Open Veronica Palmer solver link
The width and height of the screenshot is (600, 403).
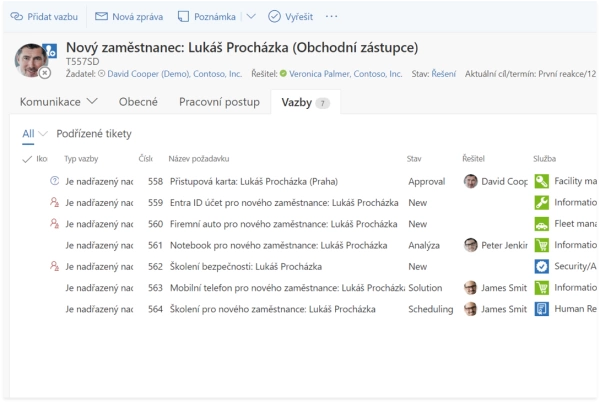(346, 74)
